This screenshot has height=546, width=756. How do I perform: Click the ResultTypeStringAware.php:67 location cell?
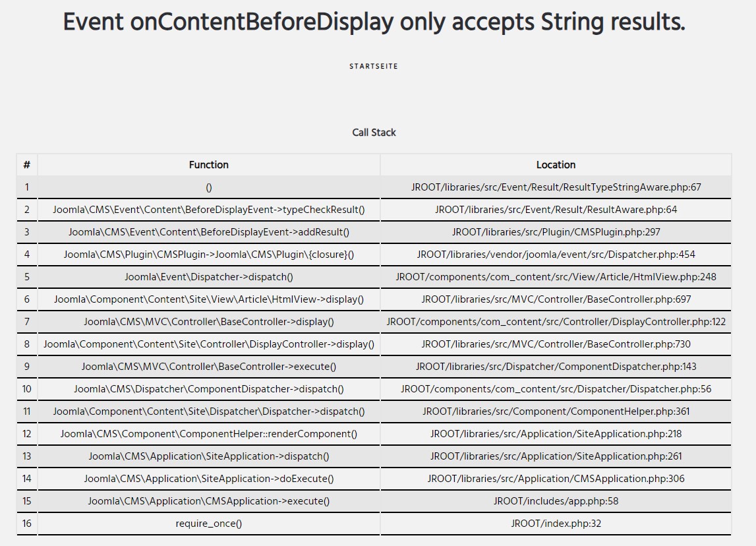tap(556, 187)
